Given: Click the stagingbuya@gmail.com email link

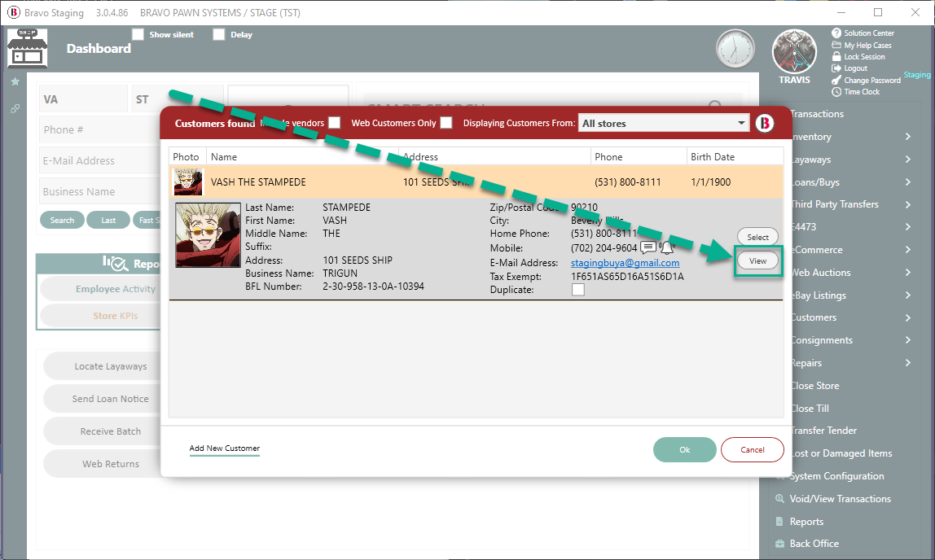Looking at the screenshot, I should 625,263.
